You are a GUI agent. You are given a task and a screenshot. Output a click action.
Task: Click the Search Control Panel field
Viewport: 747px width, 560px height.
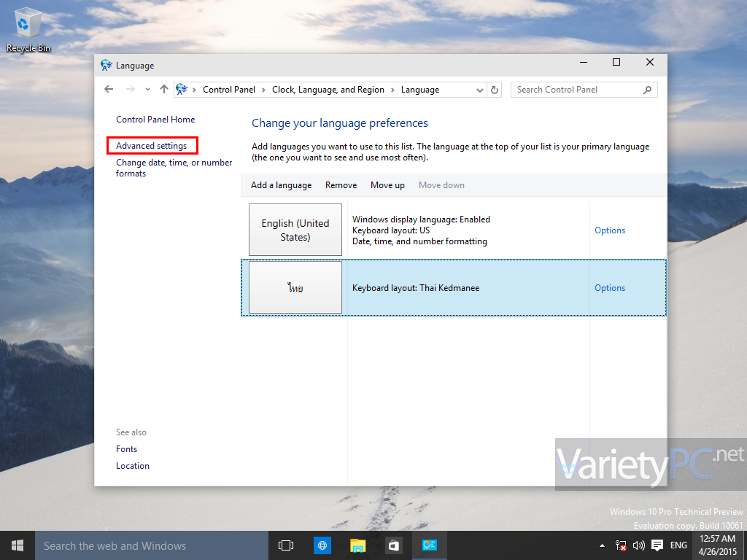[576, 90]
